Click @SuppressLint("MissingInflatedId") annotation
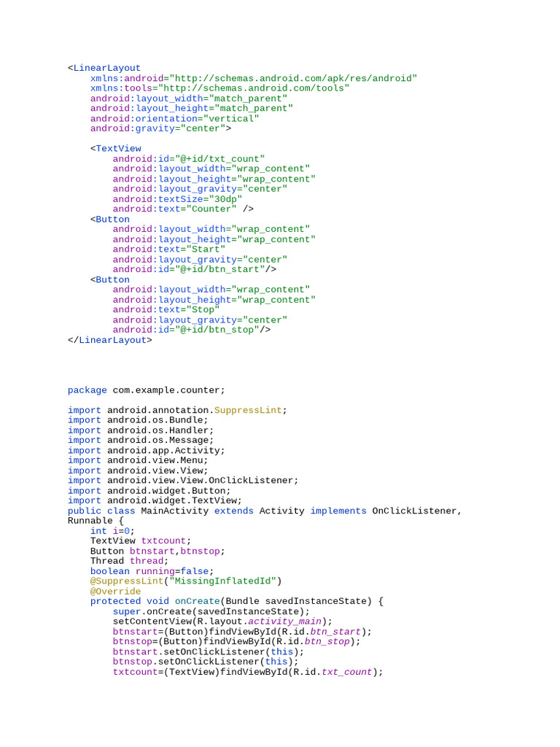The image size is (560, 747). (186, 581)
